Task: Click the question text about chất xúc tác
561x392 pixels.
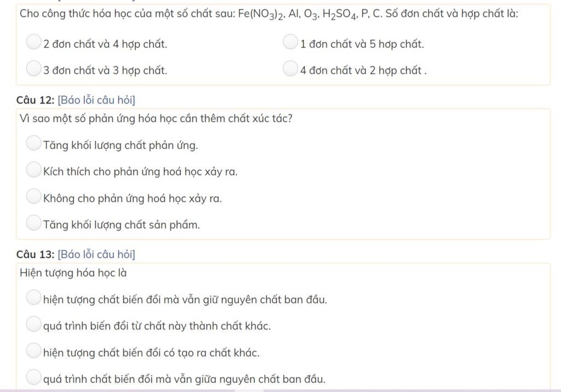Action: pos(156,118)
